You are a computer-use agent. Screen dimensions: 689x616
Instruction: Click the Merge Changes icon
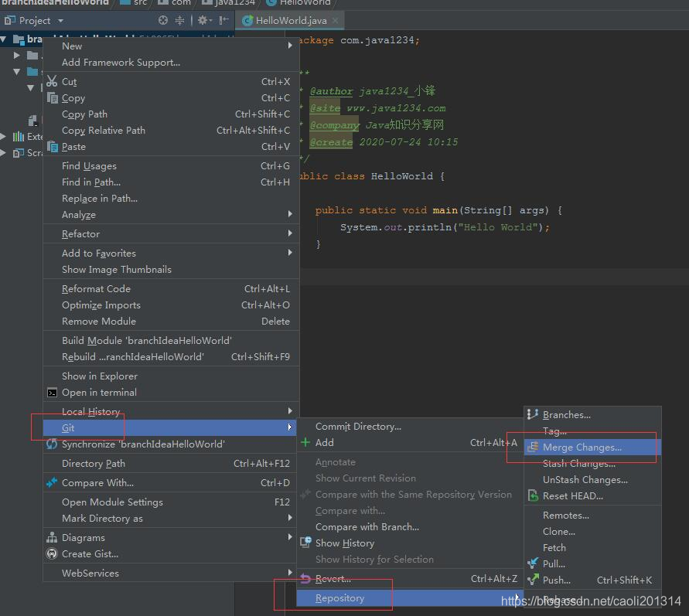pyautogui.click(x=533, y=447)
